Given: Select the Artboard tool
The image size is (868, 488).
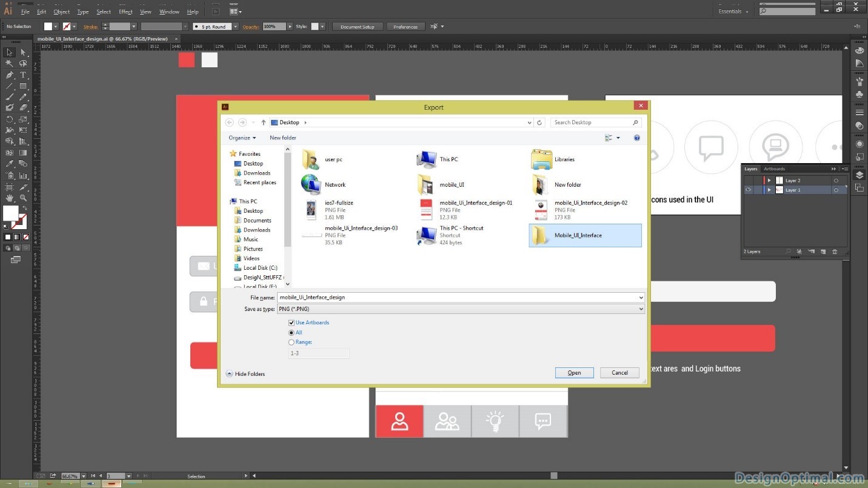Looking at the screenshot, I should [10, 187].
